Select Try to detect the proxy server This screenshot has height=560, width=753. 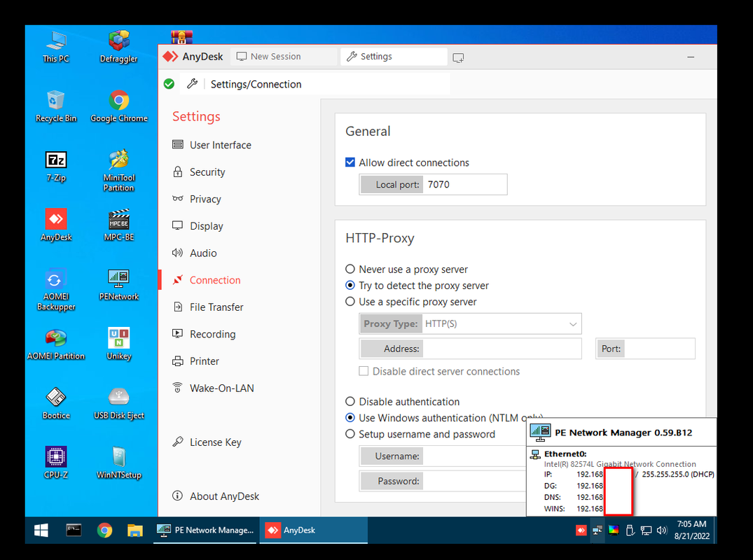tap(350, 286)
